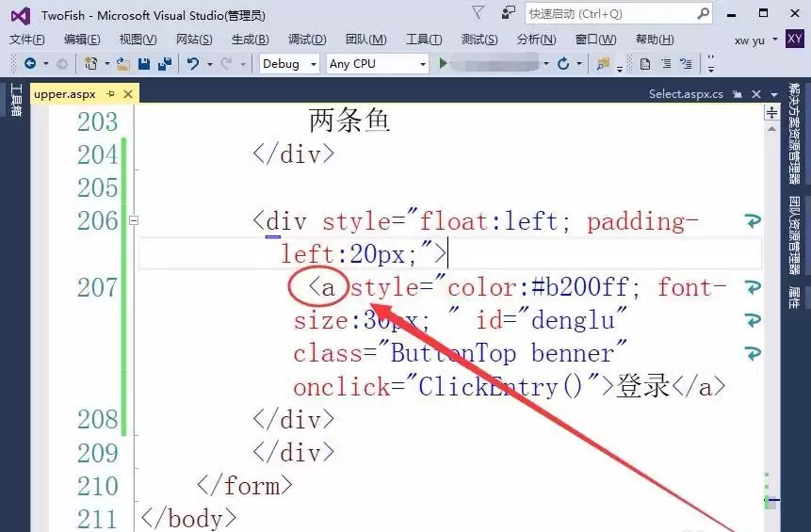
Task: Click the greyed Navigate Forward icon
Action: point(62,64)
